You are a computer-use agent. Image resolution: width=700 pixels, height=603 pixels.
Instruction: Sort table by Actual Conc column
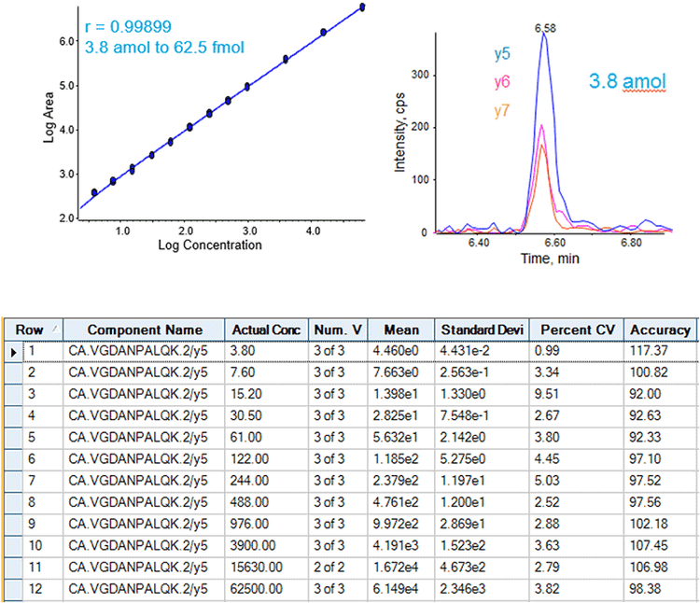(267, 330)
